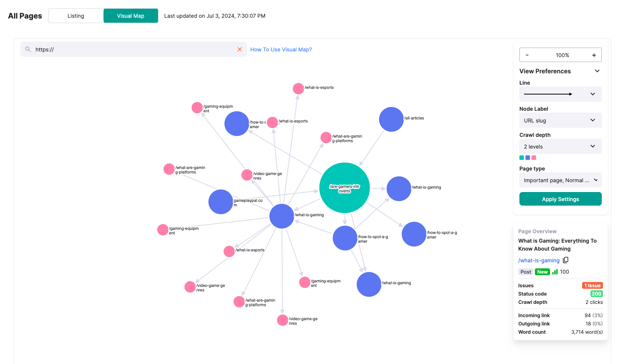626x364 pixels.
Task: Clear the URL search field with red X
Action: pos(240,50)
